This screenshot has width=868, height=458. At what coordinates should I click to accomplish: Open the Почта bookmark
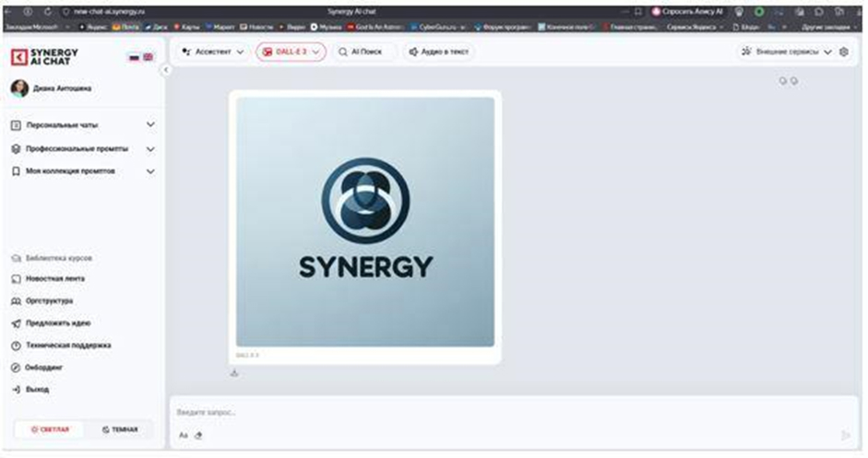point(125,27)
